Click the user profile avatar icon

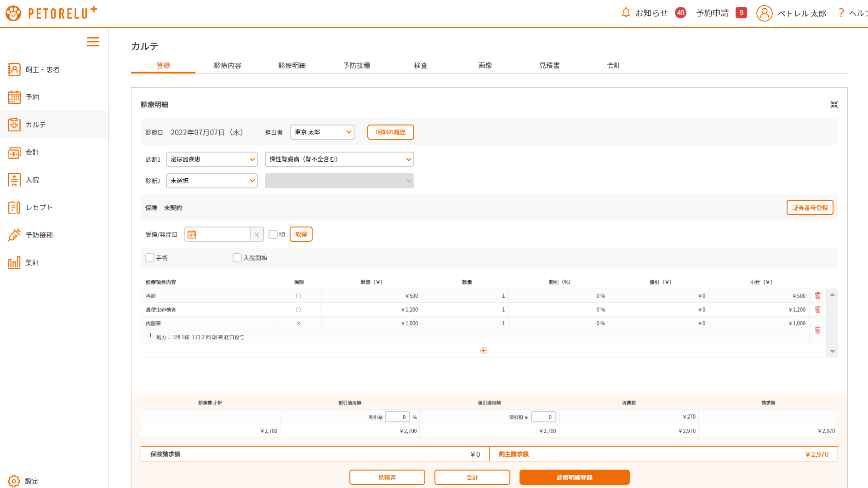tap(764, 13)
